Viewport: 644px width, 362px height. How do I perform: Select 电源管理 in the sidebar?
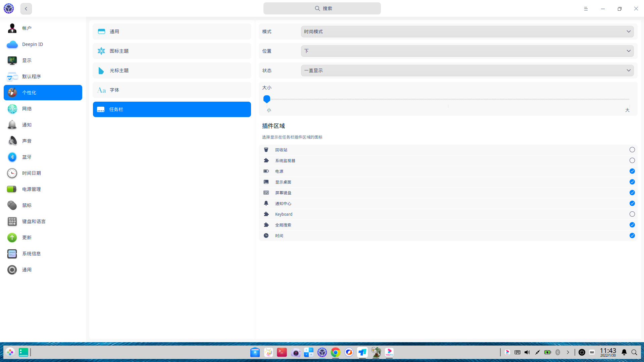coord(31,189)
